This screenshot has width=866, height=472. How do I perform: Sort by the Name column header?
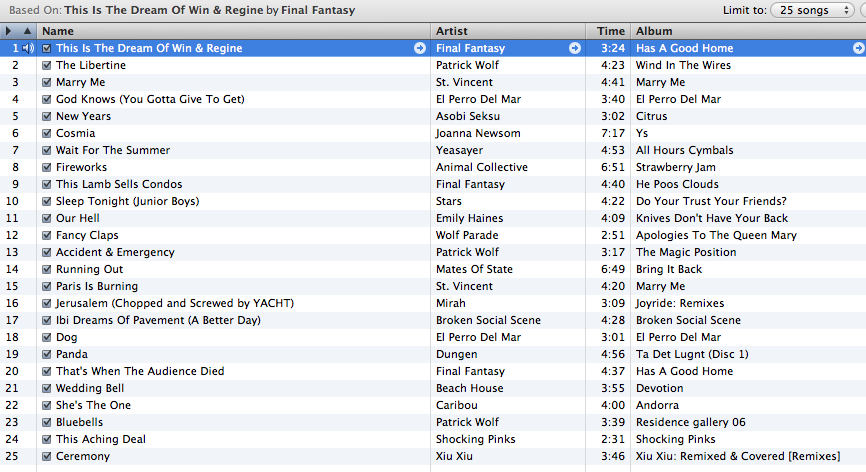tap(234, 31)
